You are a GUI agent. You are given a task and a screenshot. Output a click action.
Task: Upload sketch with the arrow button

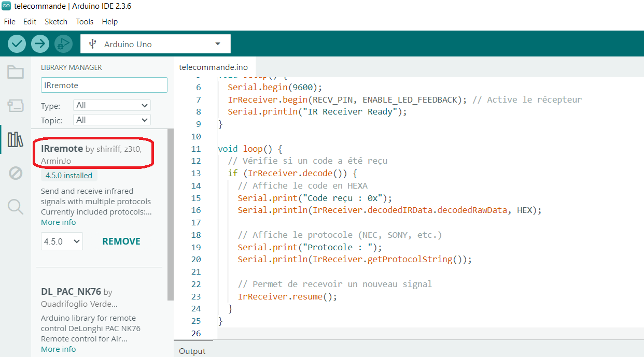pyautogui.click(x=40, y=44)
